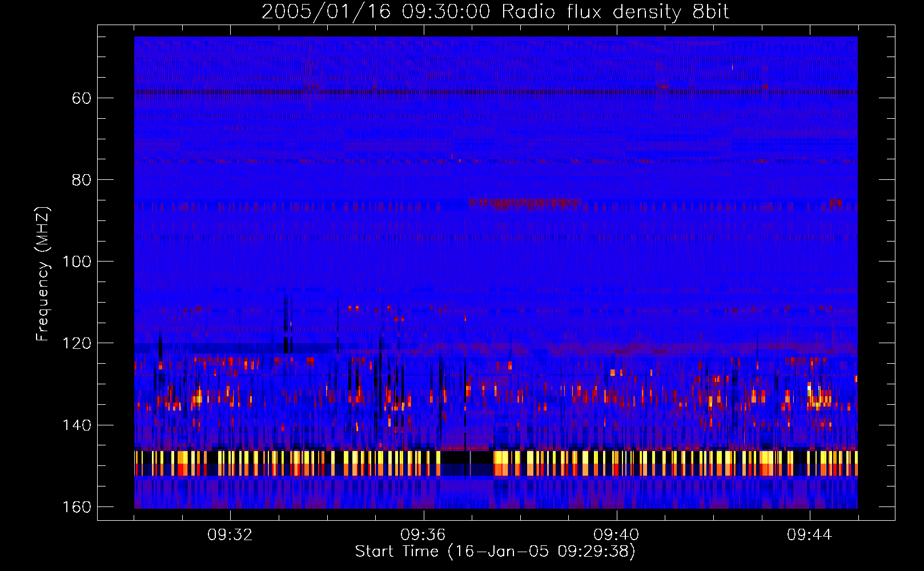Click the red streak near 85 MHz

pos(525,203)
